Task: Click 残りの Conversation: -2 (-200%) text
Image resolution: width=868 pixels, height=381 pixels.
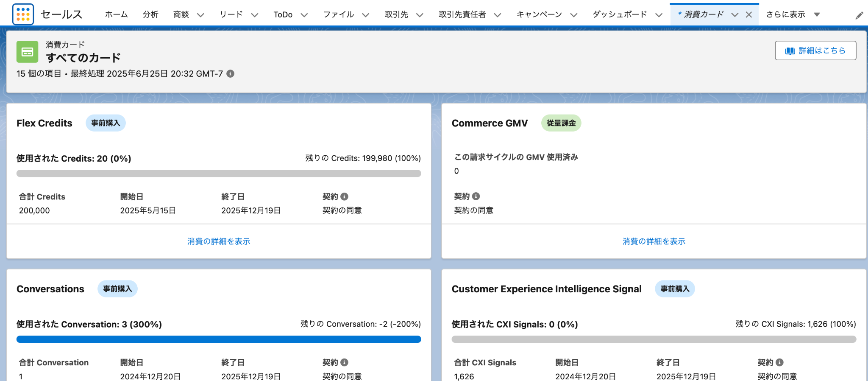Action: click(x=361, y=324)
